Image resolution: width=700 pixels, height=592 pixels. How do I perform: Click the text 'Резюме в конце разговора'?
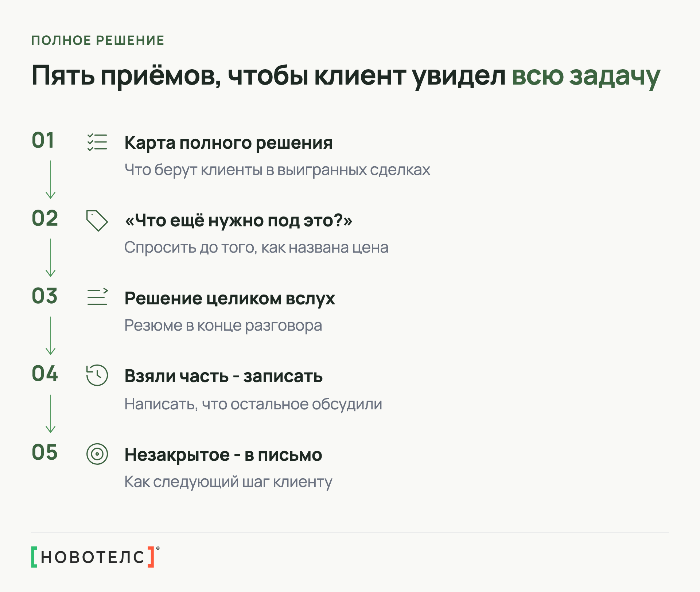223,326
